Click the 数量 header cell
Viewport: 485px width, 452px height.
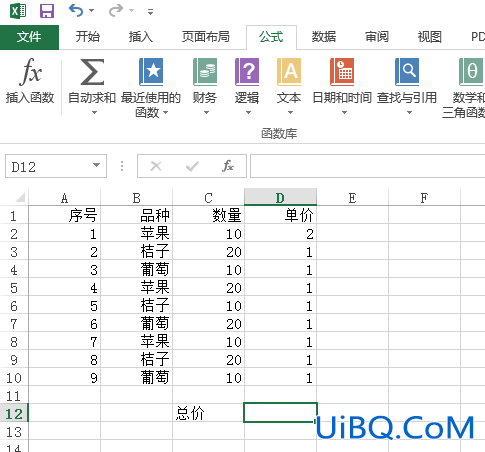pos(208,215)
